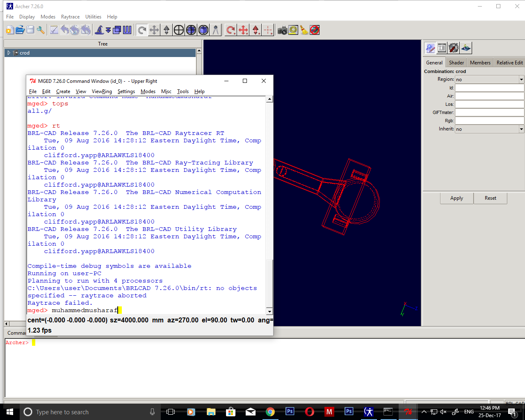Screen dimensions: 525x420
Task: Select the Translate view four-arrow tool
Action: [x=154, y=30]
